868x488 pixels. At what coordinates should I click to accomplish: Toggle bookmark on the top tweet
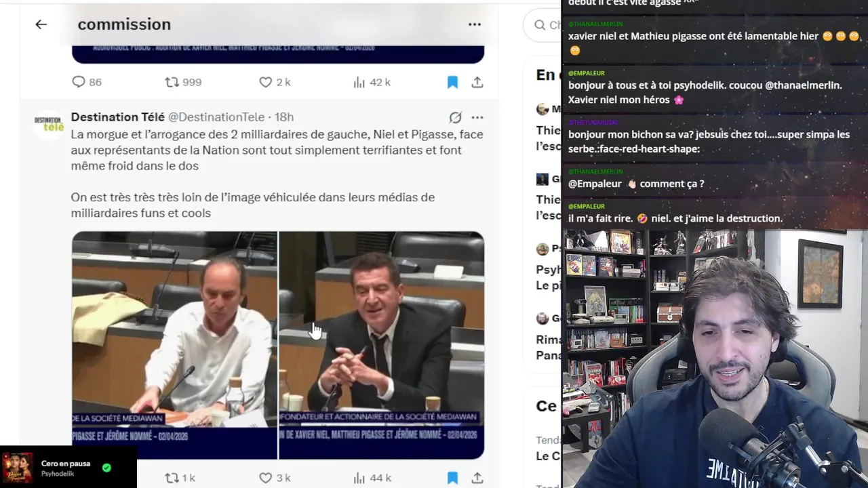[x=452, y=82]
